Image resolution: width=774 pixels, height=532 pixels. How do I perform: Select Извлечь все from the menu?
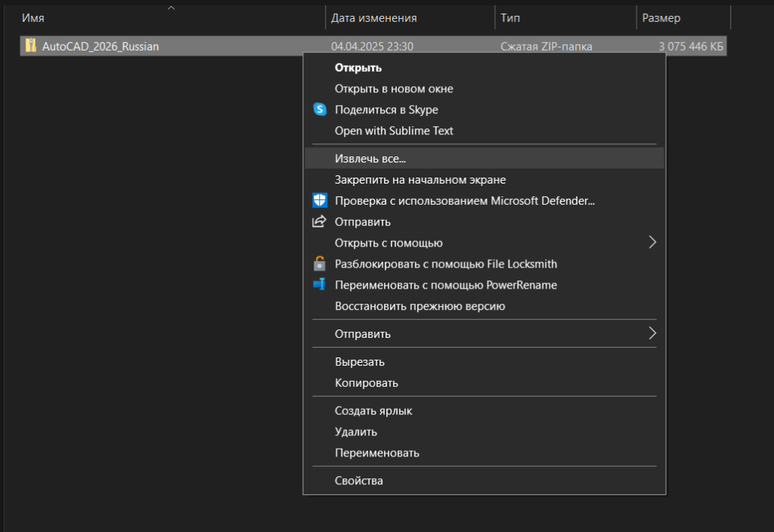coord(370,158)
